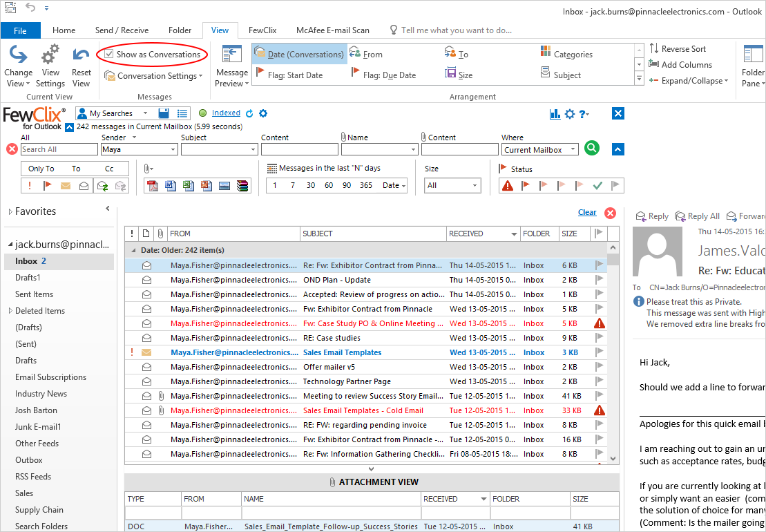Filter by image attachments

click(x=224, y=186)
